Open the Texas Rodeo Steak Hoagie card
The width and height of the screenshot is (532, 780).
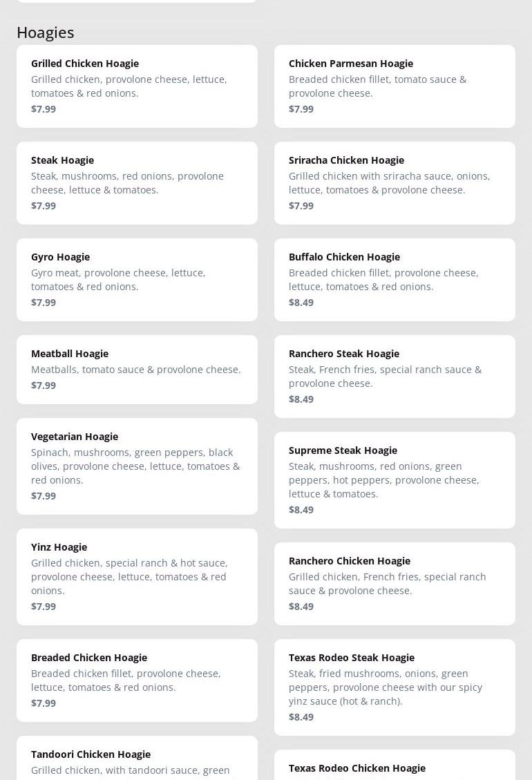[395, 687]
